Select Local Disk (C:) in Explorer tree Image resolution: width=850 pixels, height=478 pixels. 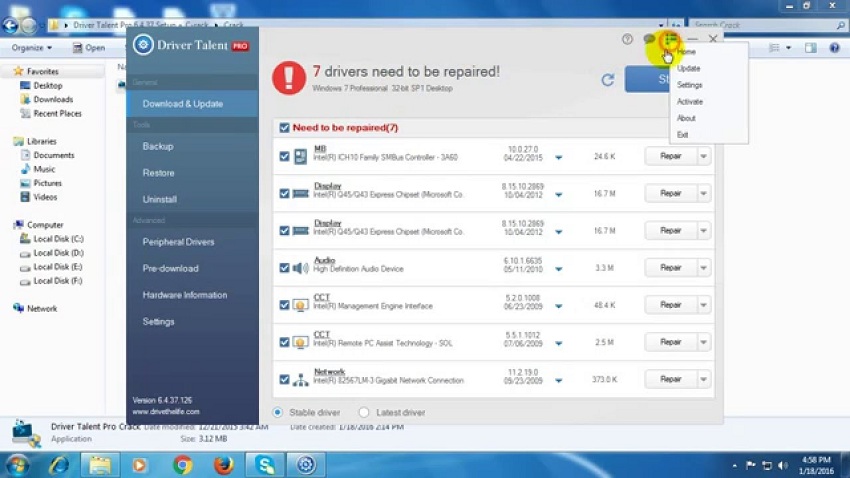pos(58,239)
